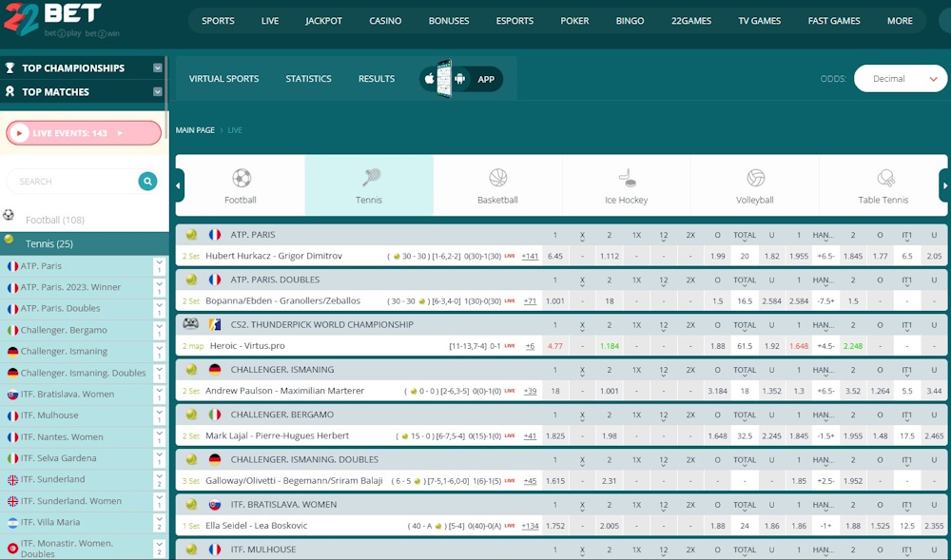
Task: Expand ITF. Sunderland. Women sidebar chevron
Action: [159, 501]
